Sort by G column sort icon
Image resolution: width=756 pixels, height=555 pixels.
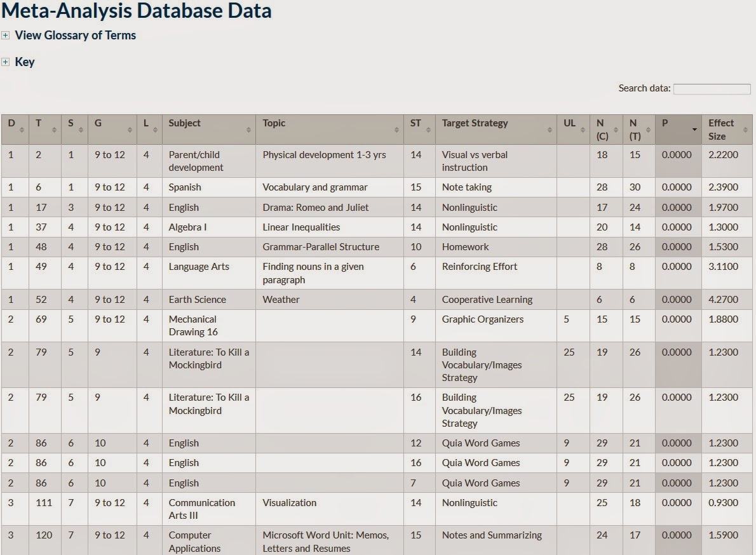[130, 130]
